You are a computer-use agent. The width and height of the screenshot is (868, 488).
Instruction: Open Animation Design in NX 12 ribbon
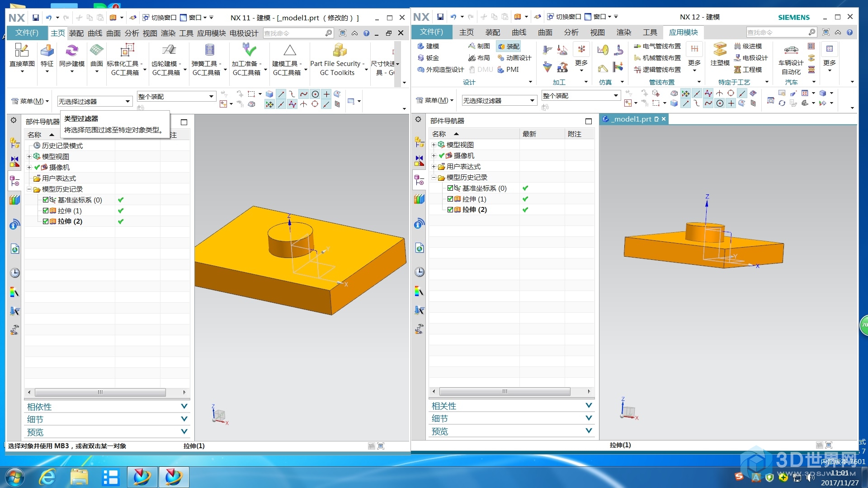coord(514,58)
